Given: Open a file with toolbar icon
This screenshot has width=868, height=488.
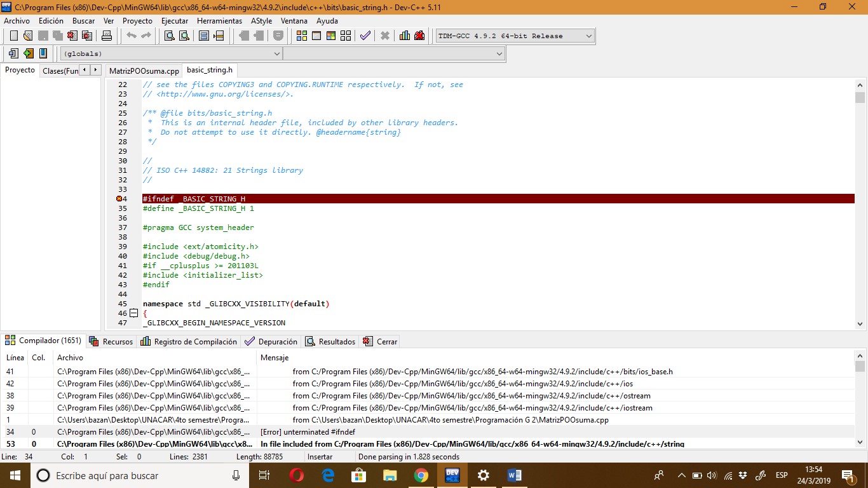Looking at the screenshot, I should 28,36.
